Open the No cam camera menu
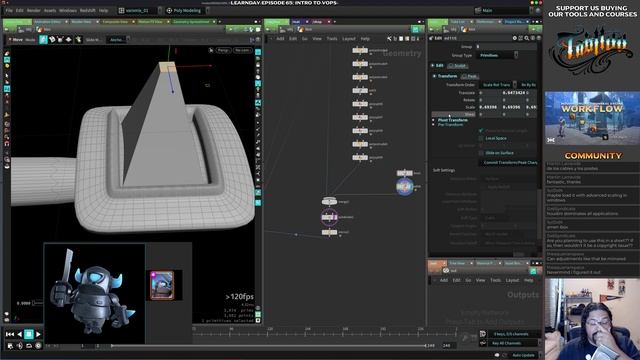This screenshot has width=640, height=360. (242, 50)
